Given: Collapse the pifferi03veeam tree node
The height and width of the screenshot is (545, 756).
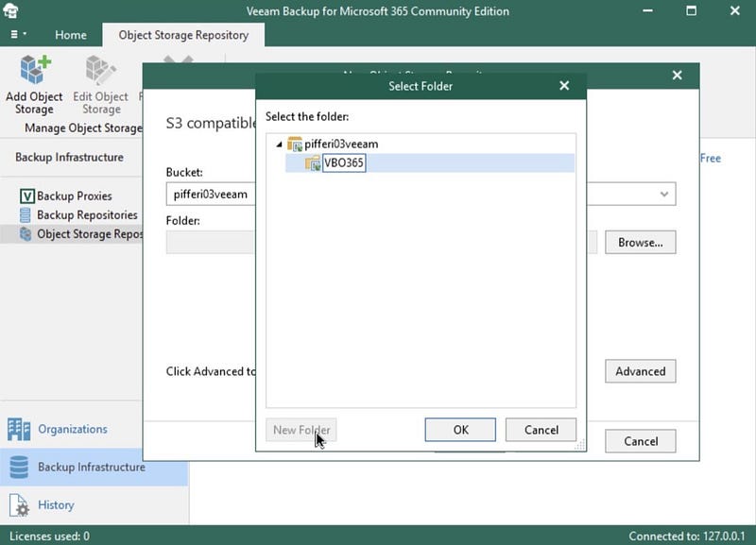Looking at the screenshot, I should point(279,145).
